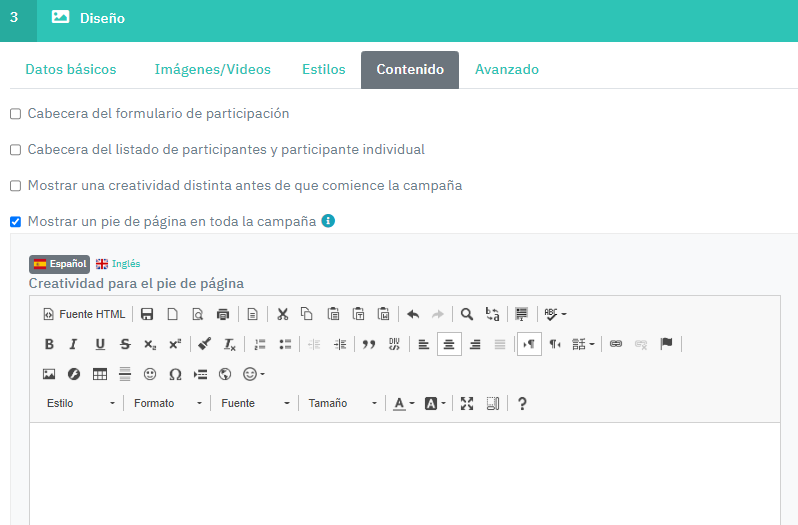Insert a table into the footer
The height and width of the screenshot is (525, 798).
tap(100, 374)
